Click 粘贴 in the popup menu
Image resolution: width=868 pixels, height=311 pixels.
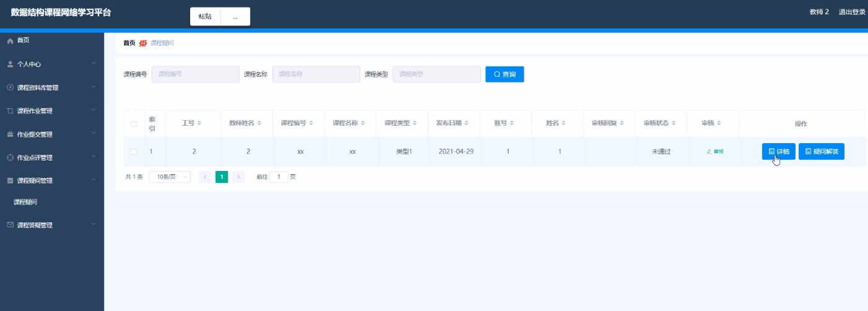(205, 17)
